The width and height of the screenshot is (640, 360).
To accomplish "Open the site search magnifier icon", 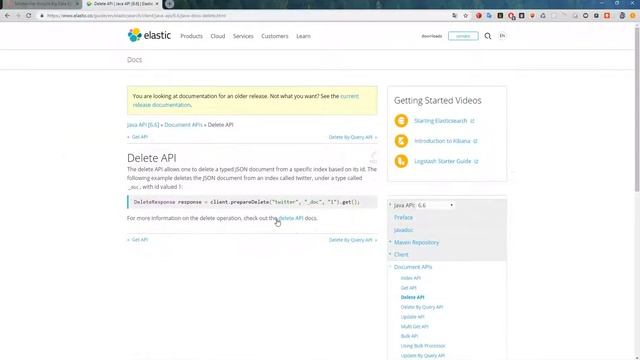I will point(488,36).
